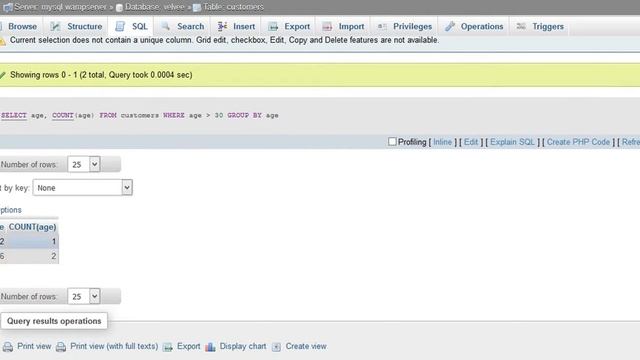Click the SQL tab icon

[x=120, y=27]
